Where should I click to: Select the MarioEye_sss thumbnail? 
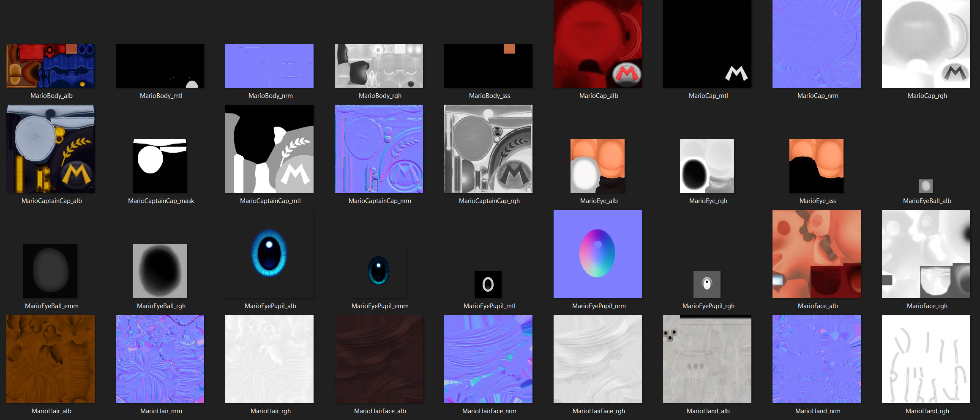pyautogui.click(x=816, y=166)
